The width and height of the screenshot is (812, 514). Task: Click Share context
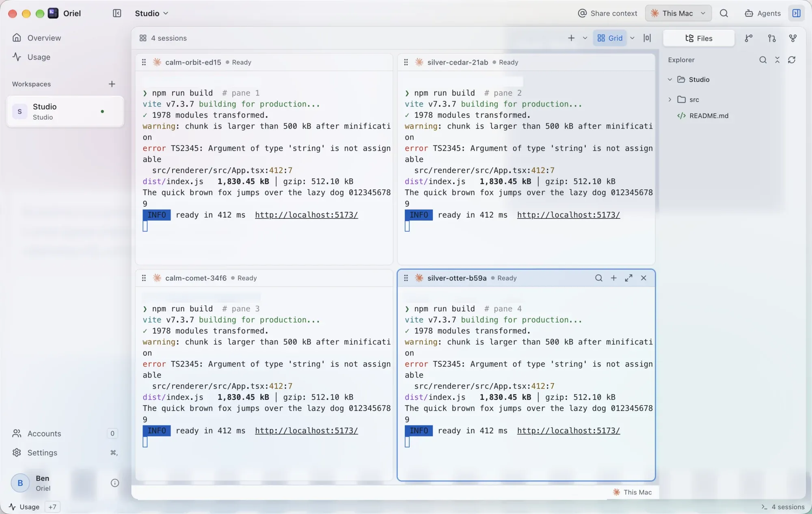point(607,13)
